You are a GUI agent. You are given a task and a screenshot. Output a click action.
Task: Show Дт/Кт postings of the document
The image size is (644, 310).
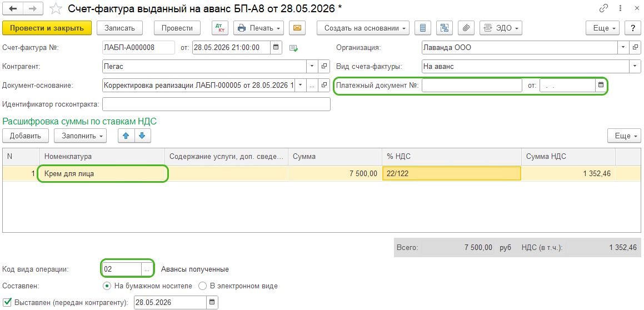pos(219,28)
